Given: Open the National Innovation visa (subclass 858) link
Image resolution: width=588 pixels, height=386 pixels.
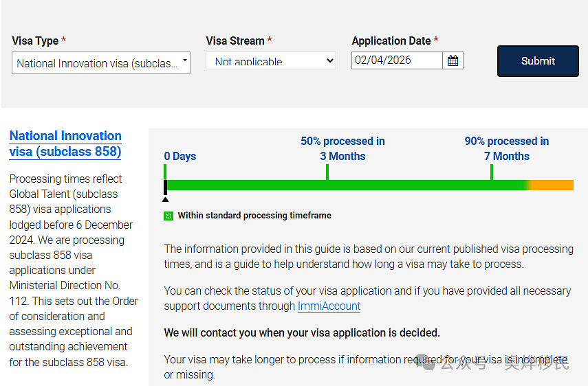Looking at the screenshot, I should tap(65, 144).
